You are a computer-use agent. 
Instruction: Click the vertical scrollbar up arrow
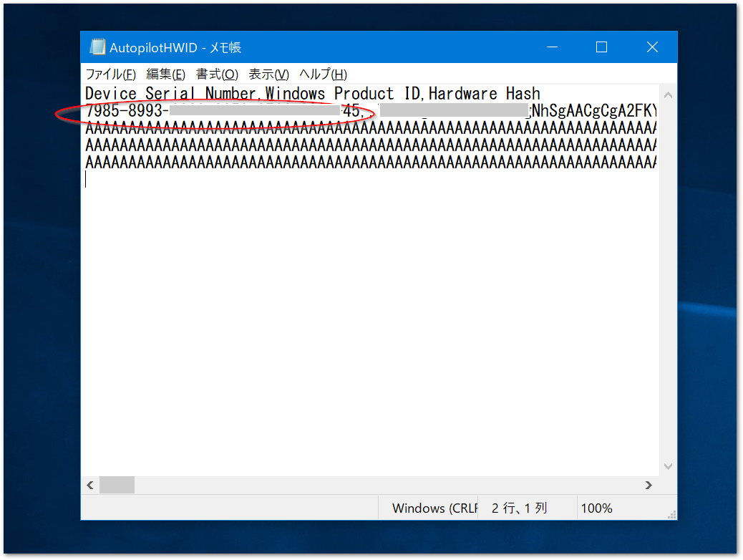point(668,95)
